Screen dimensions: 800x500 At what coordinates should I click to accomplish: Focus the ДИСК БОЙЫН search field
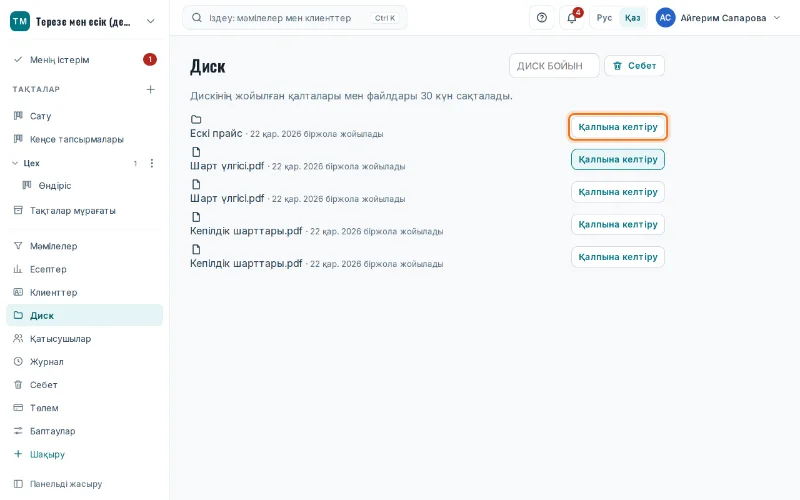pos(554,66)
